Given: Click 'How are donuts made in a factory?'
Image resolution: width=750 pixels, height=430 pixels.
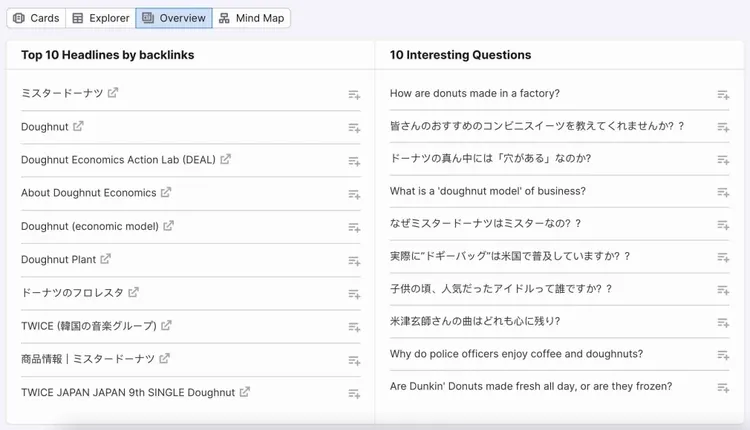Looking at the screenshot, I should click(474, 93).
